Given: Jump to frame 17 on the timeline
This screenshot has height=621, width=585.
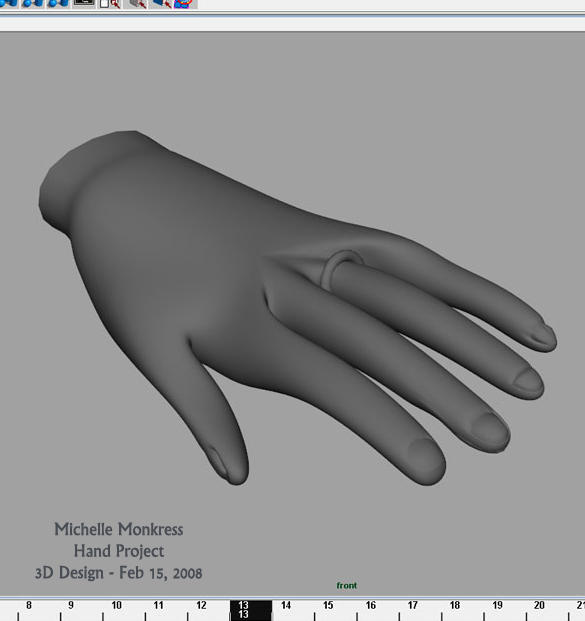Looking at the screenshot, I should coord(413,605).
